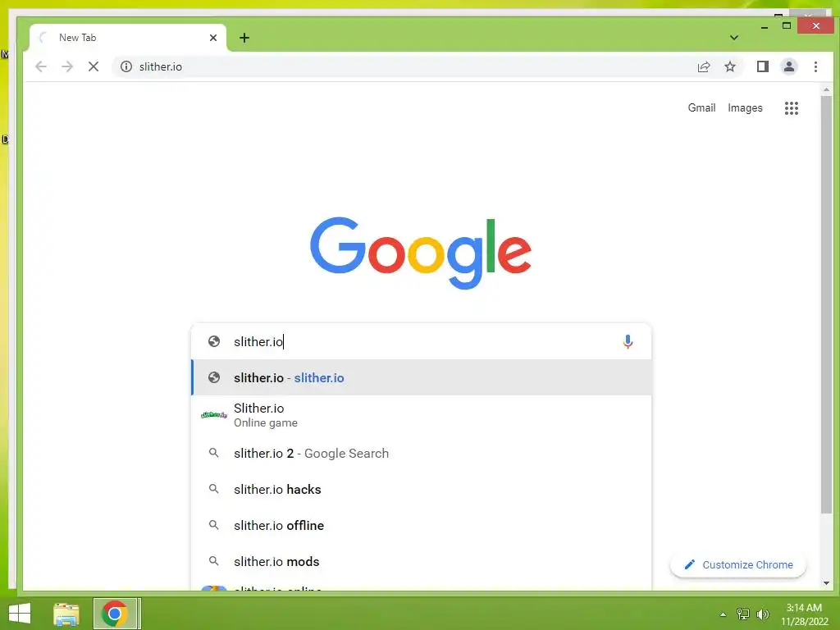Expand the tab search chevron
The height and width of the screenshot is (630, 840).
tap(734, 38)
